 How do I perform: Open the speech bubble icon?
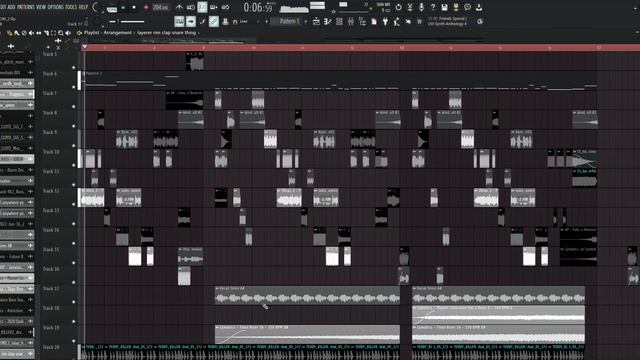467,7
